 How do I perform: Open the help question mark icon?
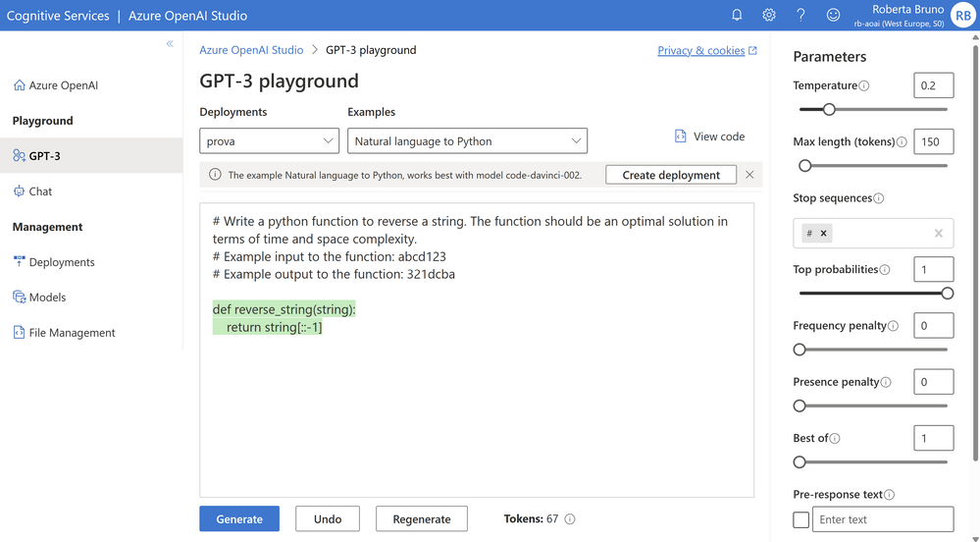point(800,15)
